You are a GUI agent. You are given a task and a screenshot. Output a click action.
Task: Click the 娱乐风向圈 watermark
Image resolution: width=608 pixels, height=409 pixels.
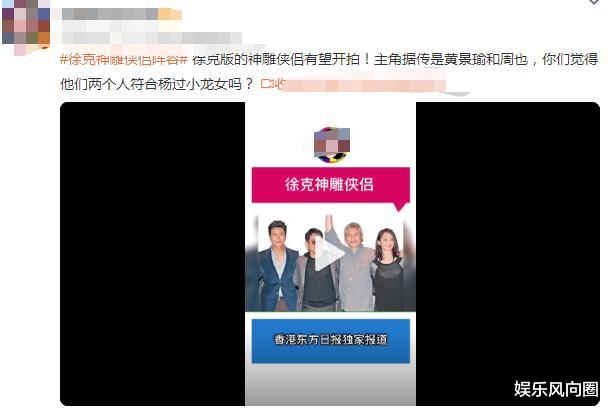(x=556, y=389)
